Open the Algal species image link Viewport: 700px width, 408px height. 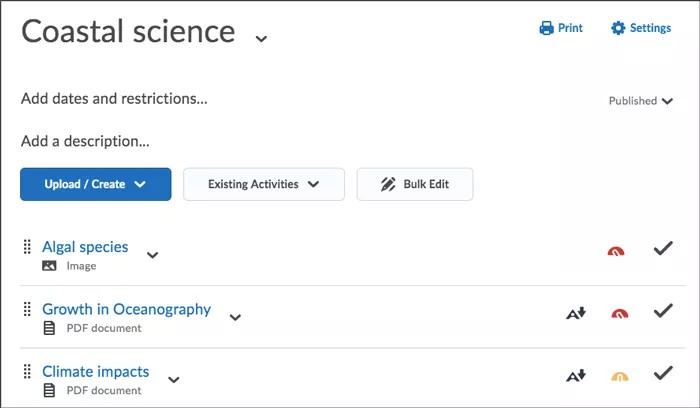[85, 247]
